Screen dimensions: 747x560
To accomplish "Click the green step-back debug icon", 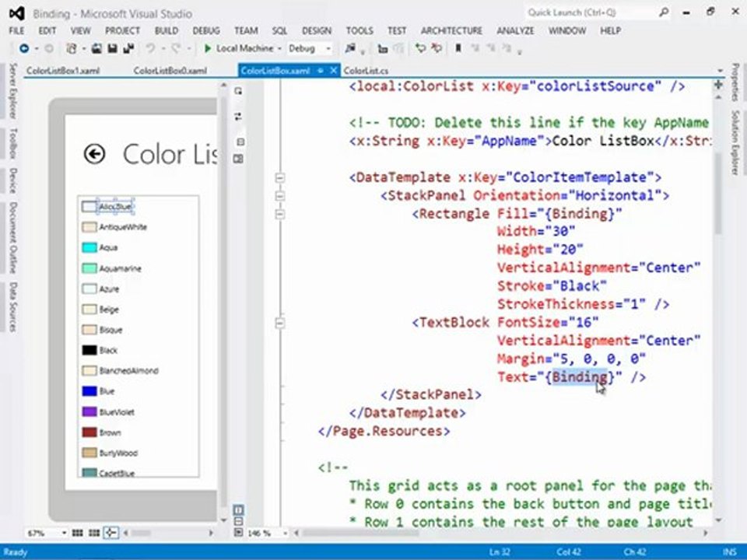I will [420, 48].
